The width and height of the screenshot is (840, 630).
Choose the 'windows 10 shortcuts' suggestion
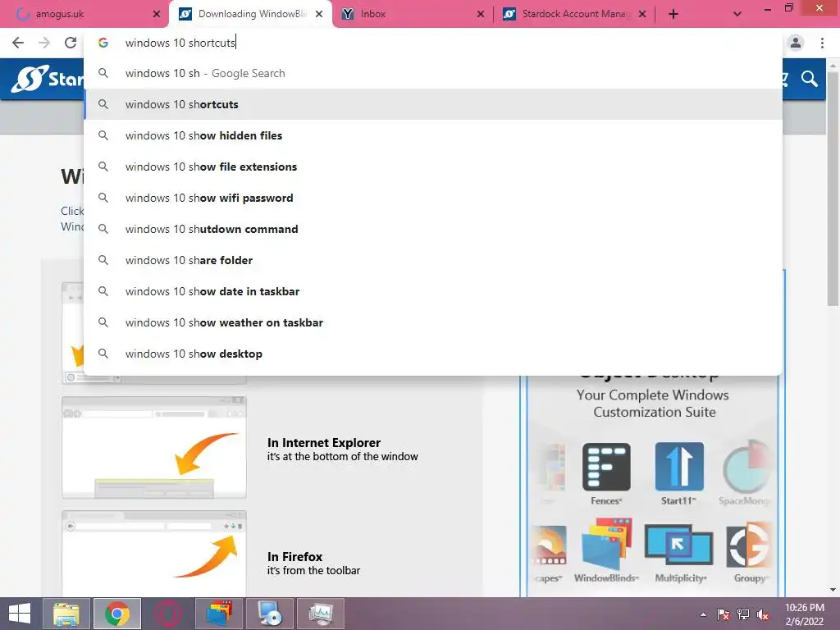click(433, 104)
